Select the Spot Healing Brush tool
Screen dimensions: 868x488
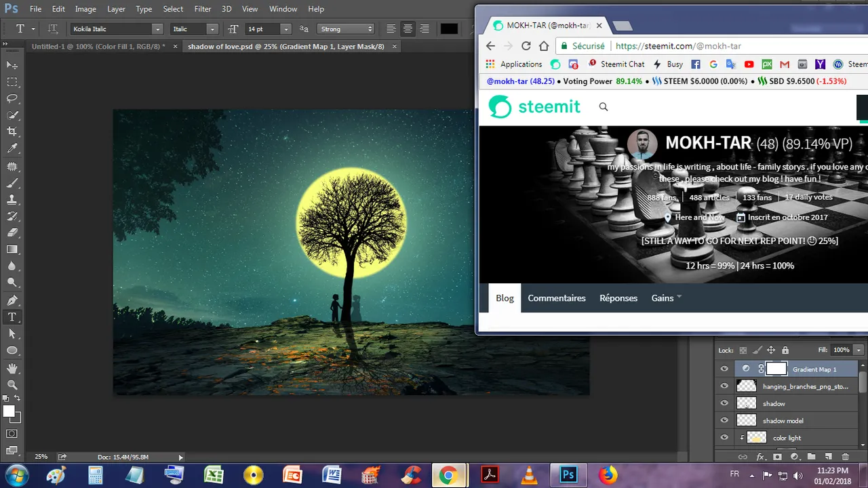12,166
